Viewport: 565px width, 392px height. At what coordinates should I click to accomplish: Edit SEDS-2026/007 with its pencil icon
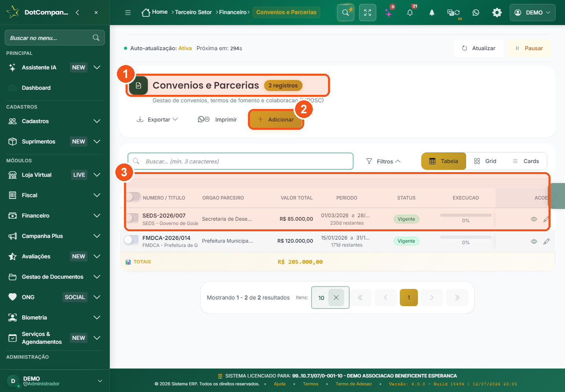(546, 219)
